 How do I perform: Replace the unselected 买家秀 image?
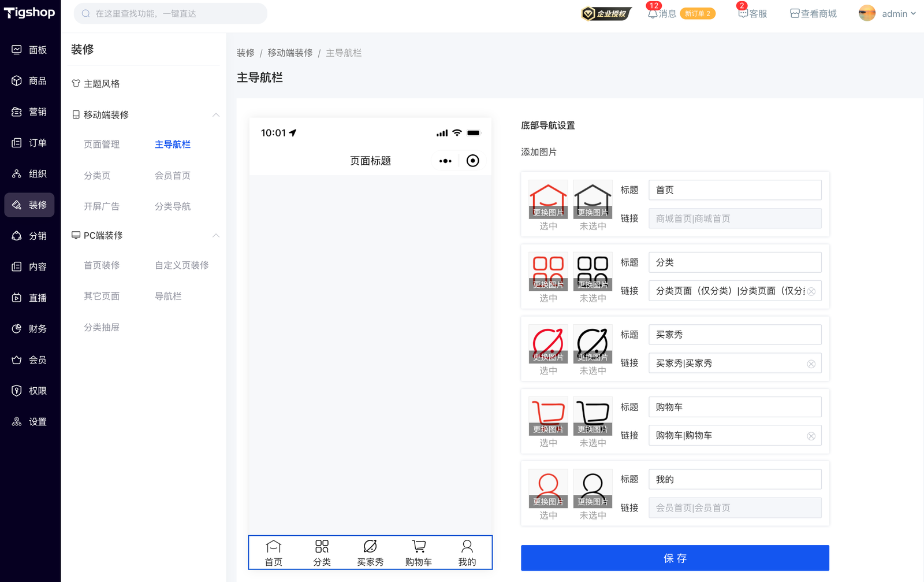593,344
